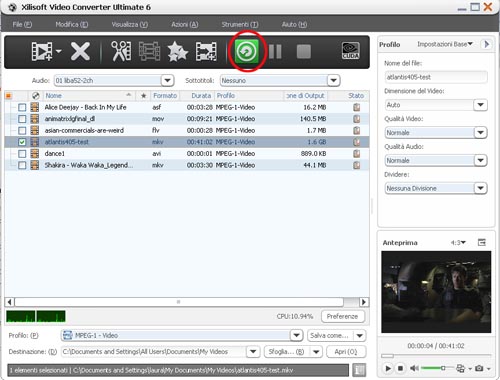Open the Salva come dropdown arrow
The image size is (500, 380).
point(359,335)
